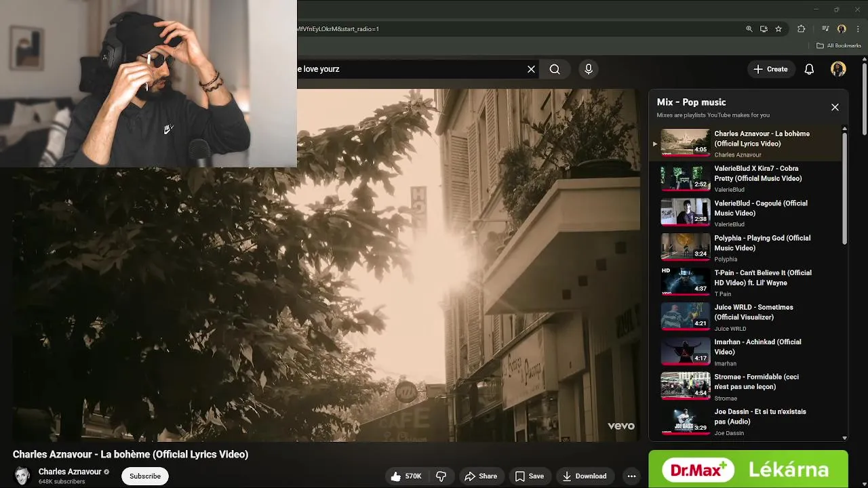868x488 pixels.
Task: Open the Chrome zoom indicator icon
Action: [x=749, y=29]
